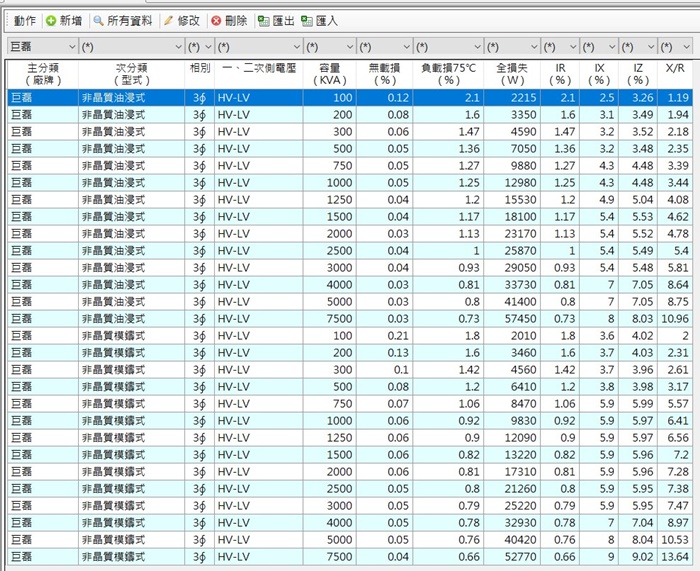This screenshot has width=700, height=571.
Task: Click the green plus 新增 icon
Action: click(51, 21)
